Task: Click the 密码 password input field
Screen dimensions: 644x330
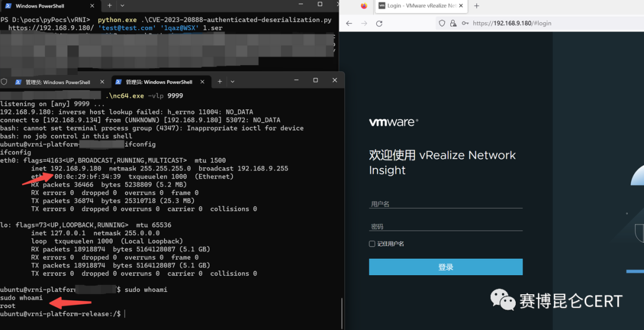Action: tap(445, 226)
